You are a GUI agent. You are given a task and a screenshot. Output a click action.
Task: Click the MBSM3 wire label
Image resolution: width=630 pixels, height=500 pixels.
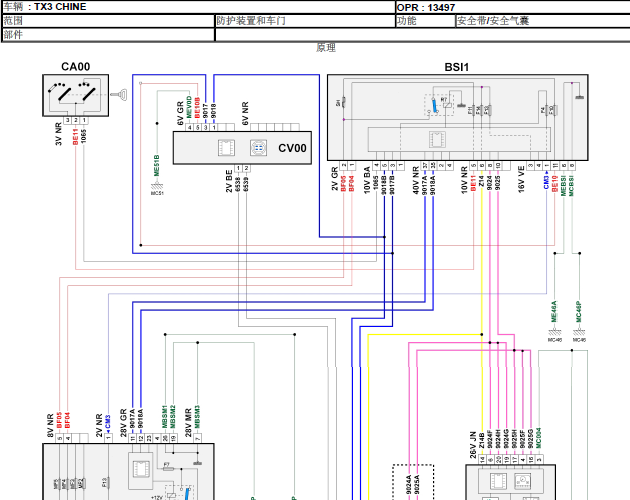[x=197, y=417]
